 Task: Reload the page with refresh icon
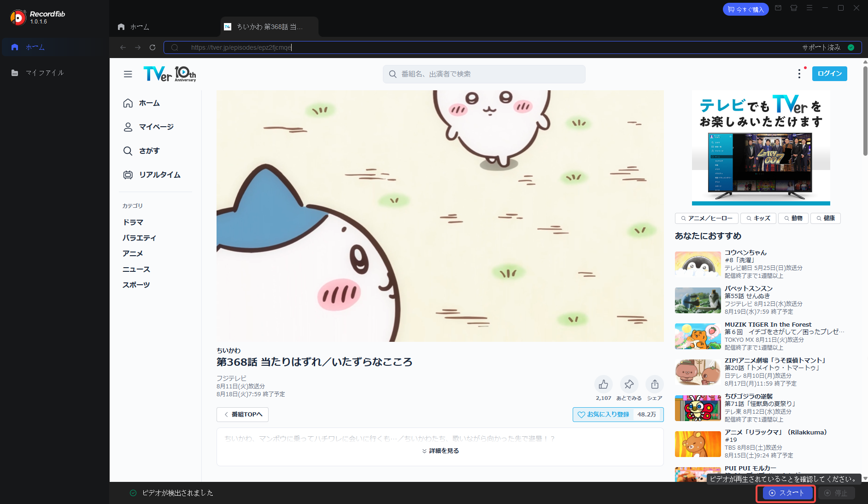click(152, 47)
